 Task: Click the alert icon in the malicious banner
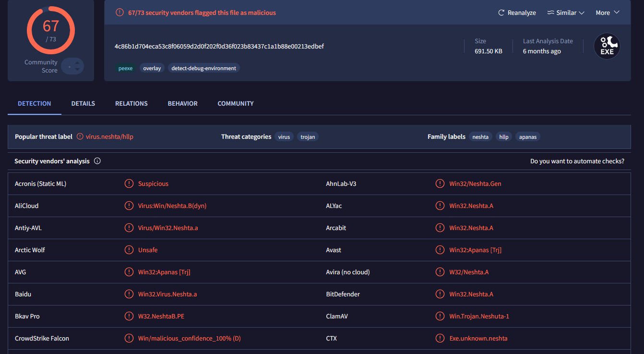pyautogui.click(x=120, y=12)
